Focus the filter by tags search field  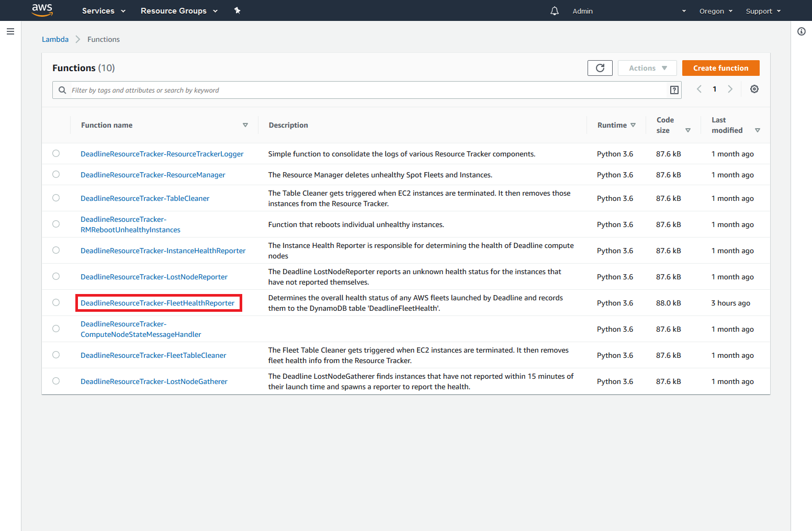367,90
